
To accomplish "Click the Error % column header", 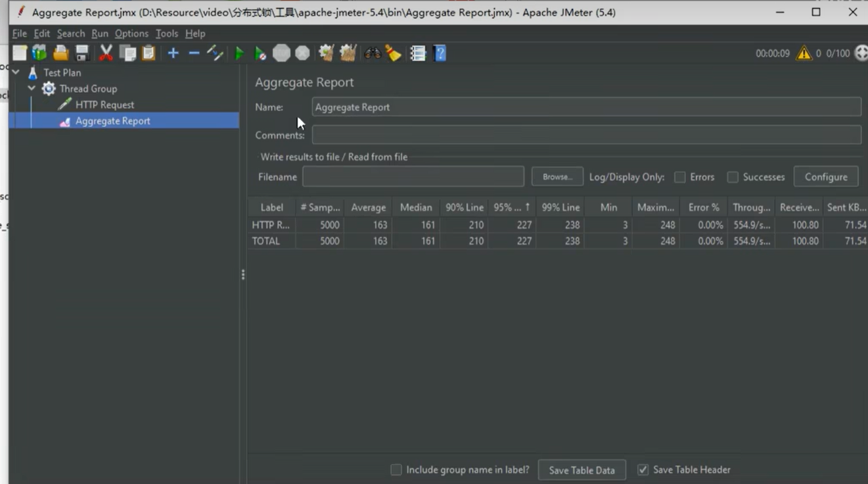I will pyautogui.click(x=704, y=207).
